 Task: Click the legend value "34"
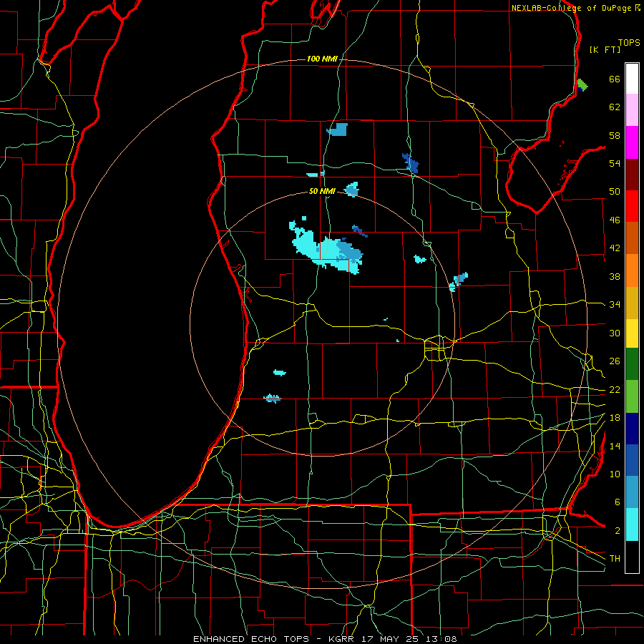pyautogui.click(x=615, y=305)
